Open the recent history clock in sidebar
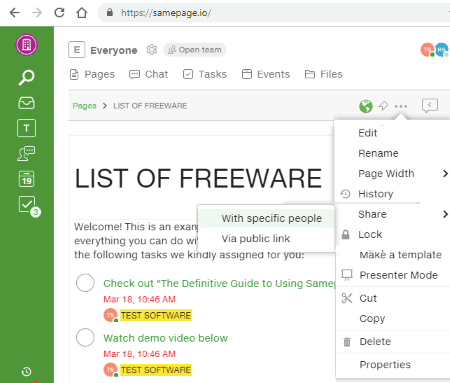450x383 pixels. (x=26, y=371)
